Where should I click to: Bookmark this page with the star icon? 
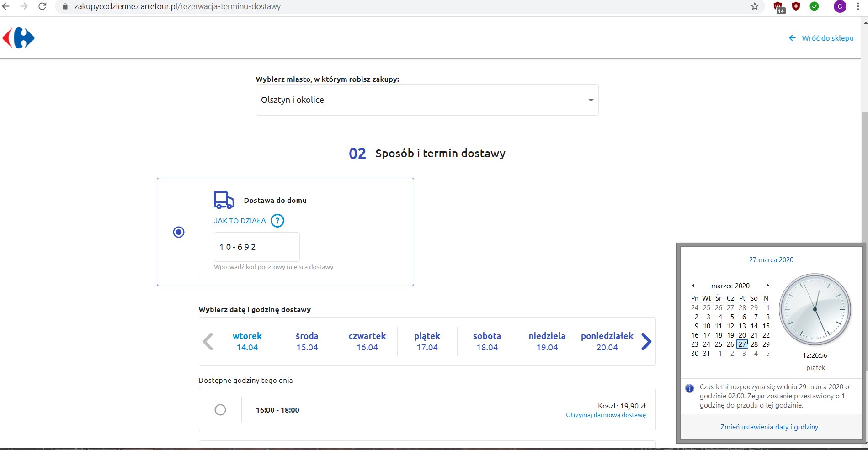[x=755, y=6]
